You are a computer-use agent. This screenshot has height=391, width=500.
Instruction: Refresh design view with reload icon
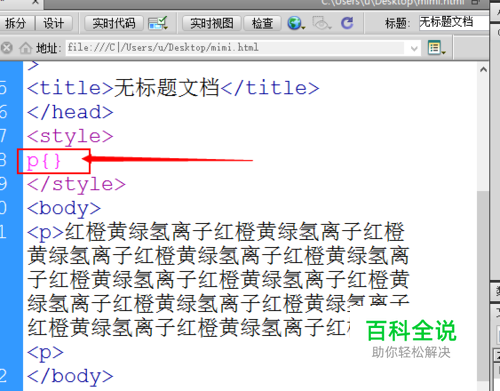(x=347, y=23)
